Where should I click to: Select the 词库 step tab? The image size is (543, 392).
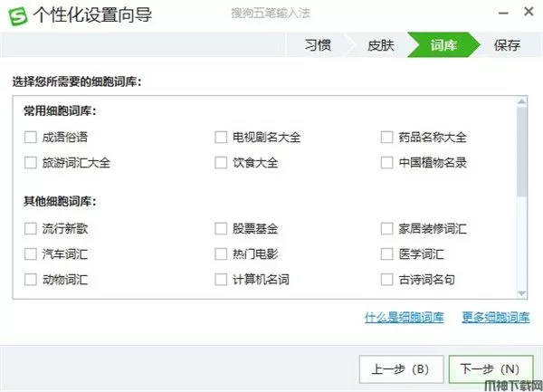click(x=443, y=44)
